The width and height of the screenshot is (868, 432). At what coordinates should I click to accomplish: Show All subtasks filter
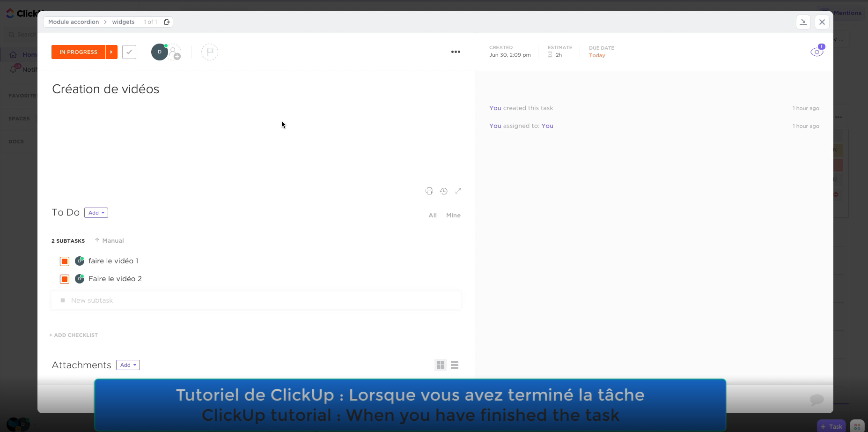coord(433,216)
